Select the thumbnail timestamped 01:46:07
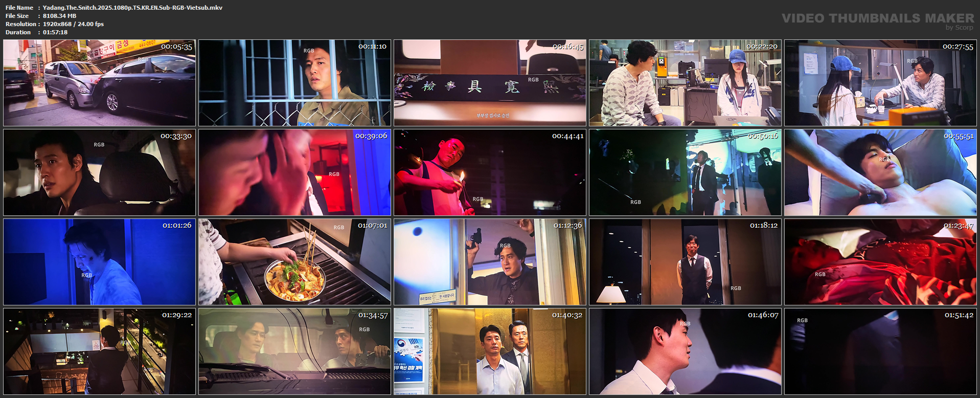Viewport: 980px width, 398px height. tap(685, 351)
